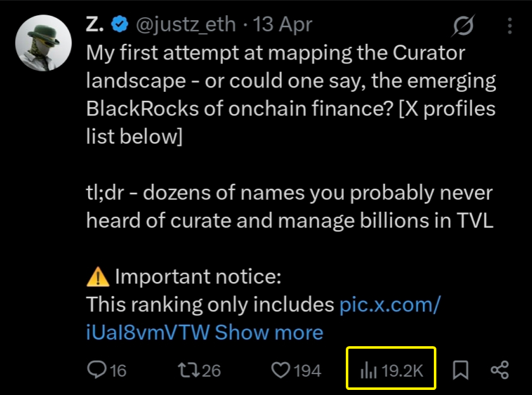Click the share icon

500,370
